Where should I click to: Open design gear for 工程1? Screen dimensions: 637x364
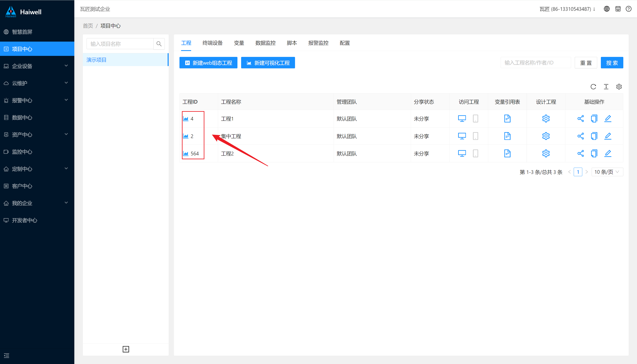[546, 118]
